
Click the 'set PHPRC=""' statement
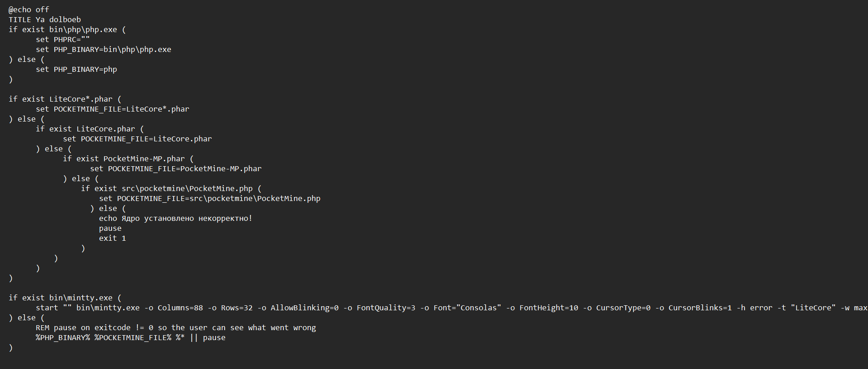(63, 39)
